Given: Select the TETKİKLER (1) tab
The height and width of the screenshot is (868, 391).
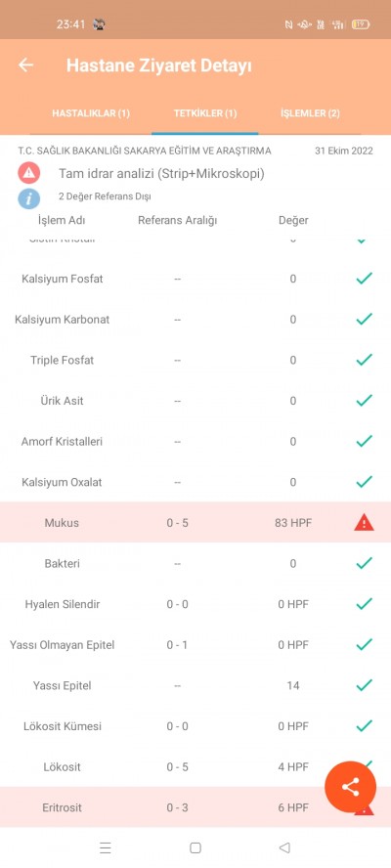Looking at the screenshot, I should pos(205,113).
